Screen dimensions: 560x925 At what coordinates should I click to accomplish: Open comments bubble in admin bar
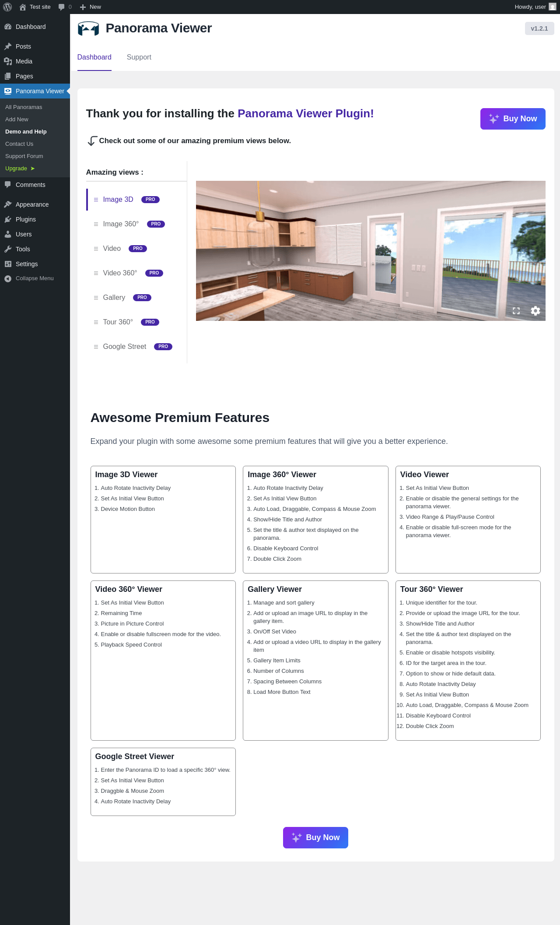tap(61, 7)
